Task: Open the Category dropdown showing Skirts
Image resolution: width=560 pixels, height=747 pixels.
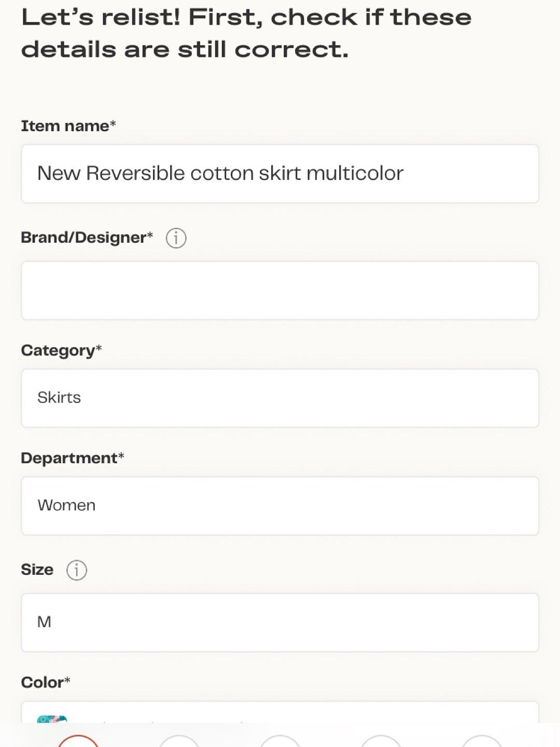Action: click(x=280, y=398)
